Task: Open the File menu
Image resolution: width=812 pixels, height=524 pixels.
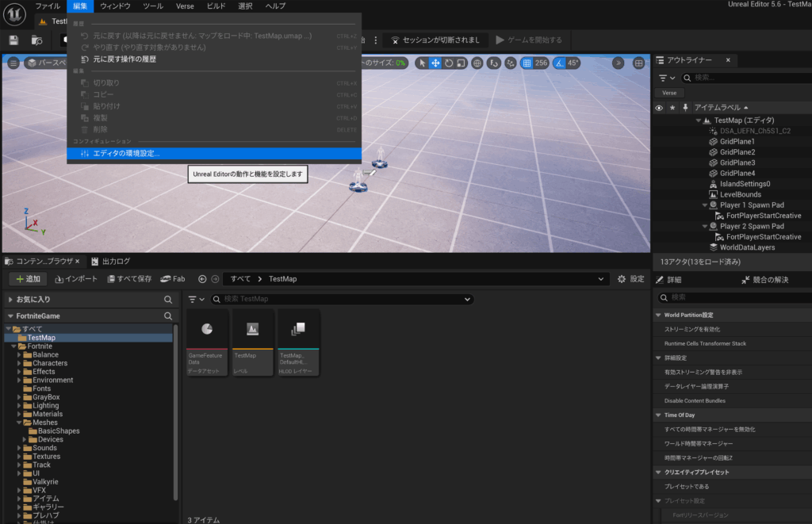Action: [x=48, y=6]
